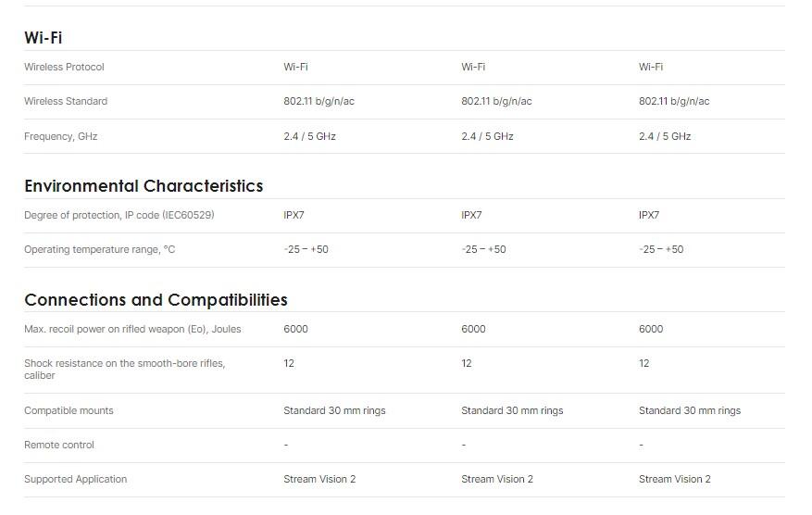The width and height of the screenshot is (812, 515).
Task: Select the Wireless Standard row label
Action: [x=66, y=101]
